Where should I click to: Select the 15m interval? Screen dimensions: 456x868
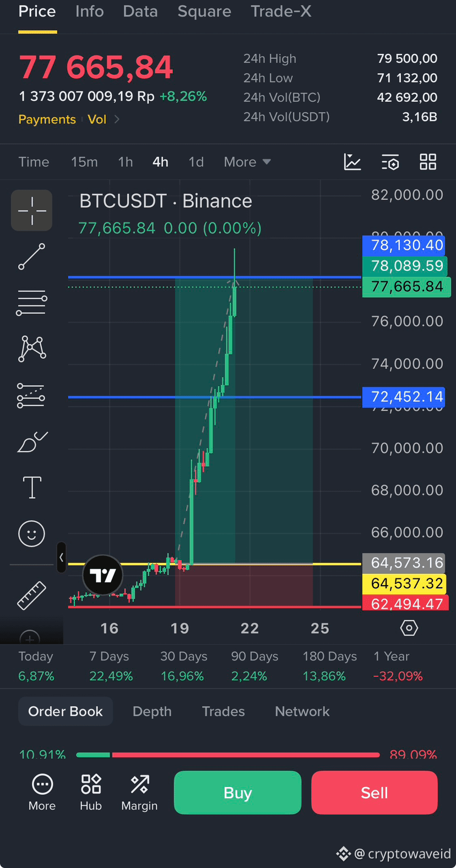[84, 162]
